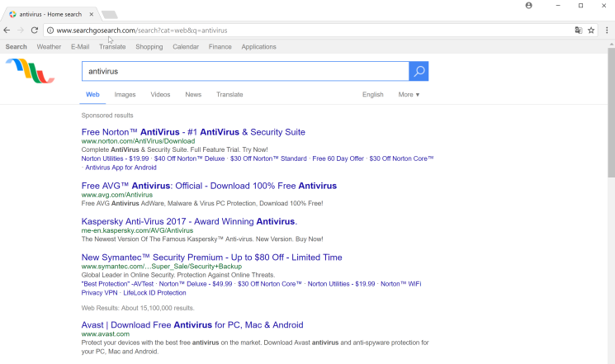Expand the More dropdown
Screen dimensions: 615x364
409,95
